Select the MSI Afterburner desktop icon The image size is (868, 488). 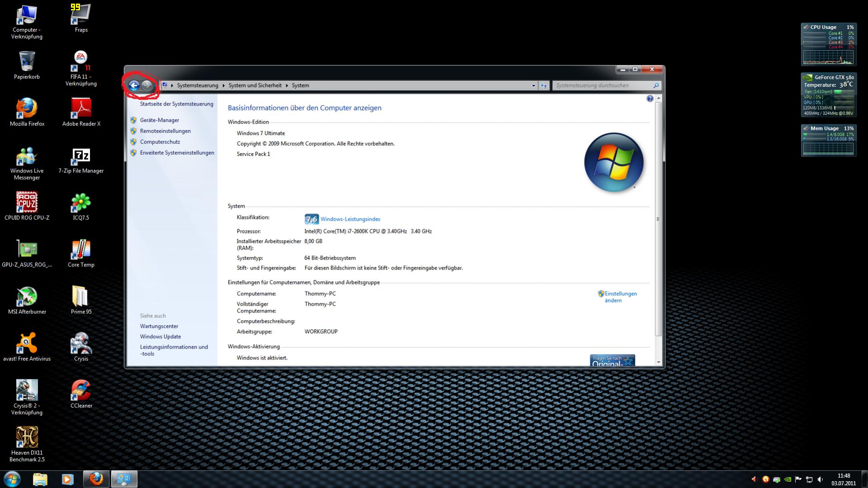27,300
